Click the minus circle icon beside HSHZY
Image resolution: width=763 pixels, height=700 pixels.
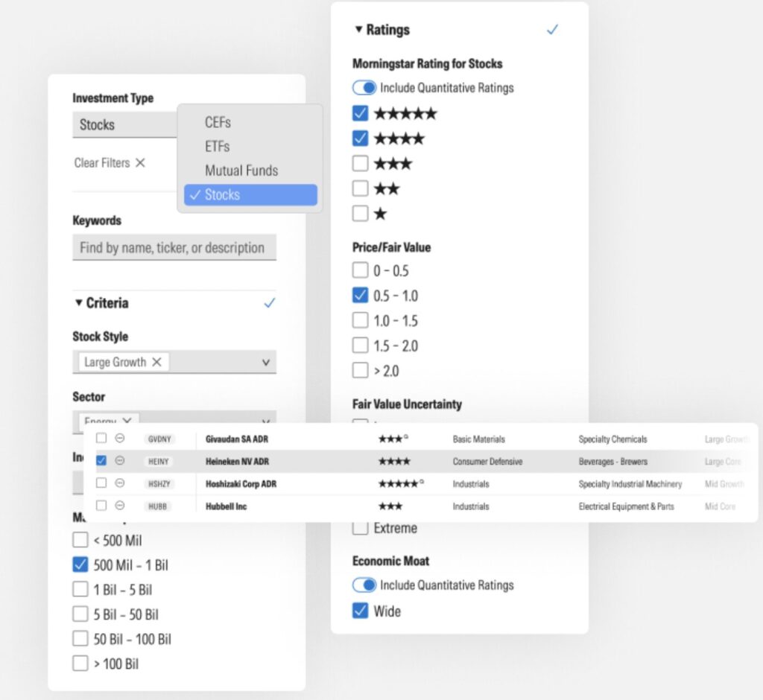[120, 483]
